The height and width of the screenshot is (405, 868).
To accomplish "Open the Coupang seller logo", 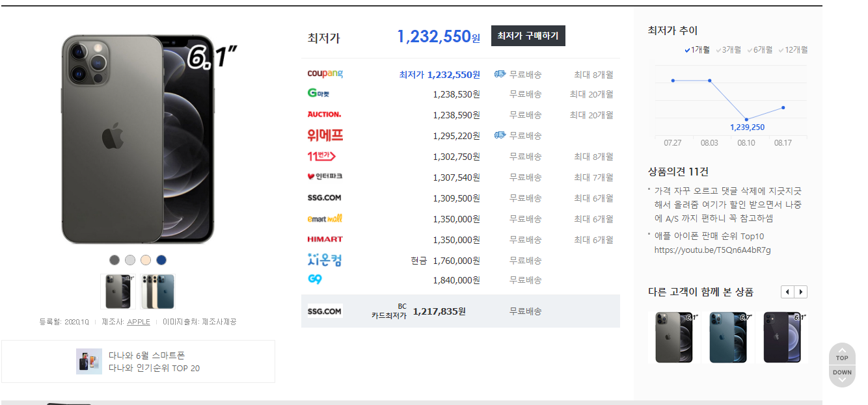I will pos(325,73).
